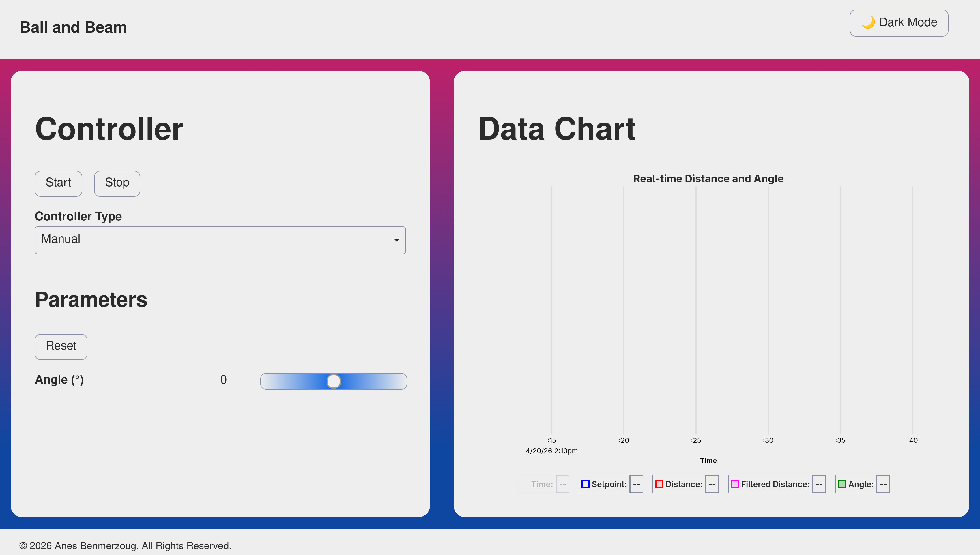Click the Angle slider thumb

pyautogui.click(x=334, y=381)
